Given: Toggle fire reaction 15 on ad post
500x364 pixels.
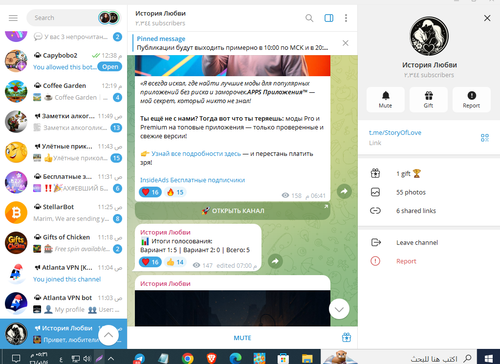Looking at the screenshot, I should [175, 192].
